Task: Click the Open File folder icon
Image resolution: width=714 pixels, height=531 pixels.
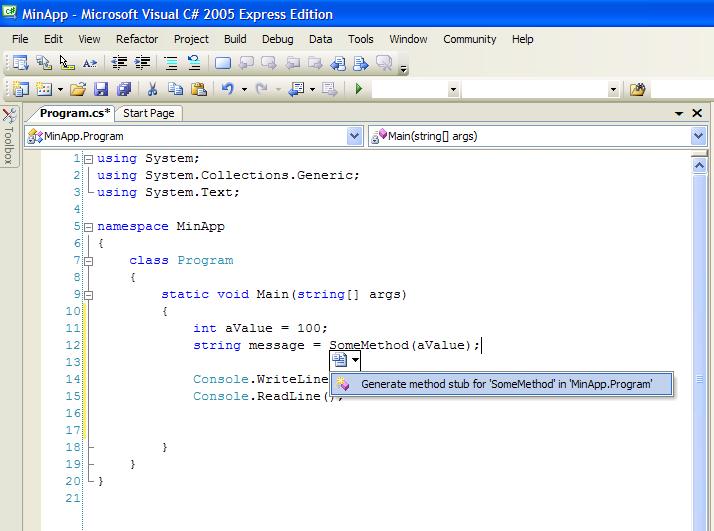Action: 78,89
